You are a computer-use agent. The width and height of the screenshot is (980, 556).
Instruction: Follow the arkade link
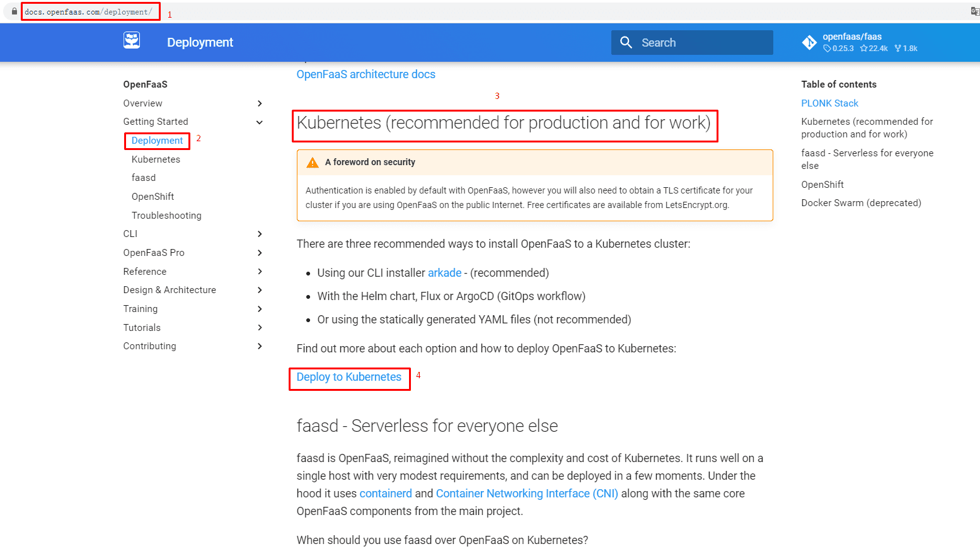[x=445, y=273]
